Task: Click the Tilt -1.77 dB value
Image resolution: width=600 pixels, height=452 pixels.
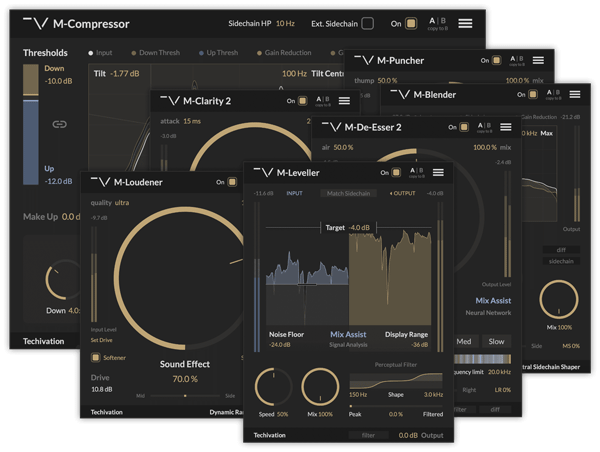Action: (x=125, y=73)
